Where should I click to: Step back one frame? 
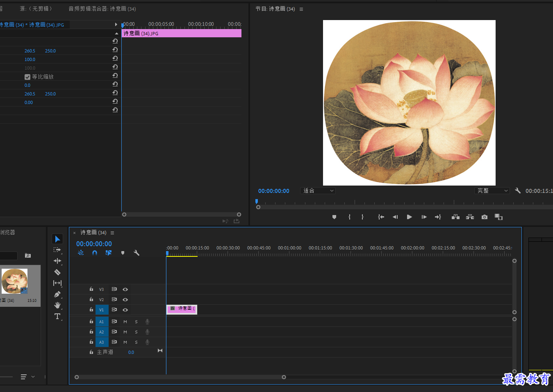[395, 217]
